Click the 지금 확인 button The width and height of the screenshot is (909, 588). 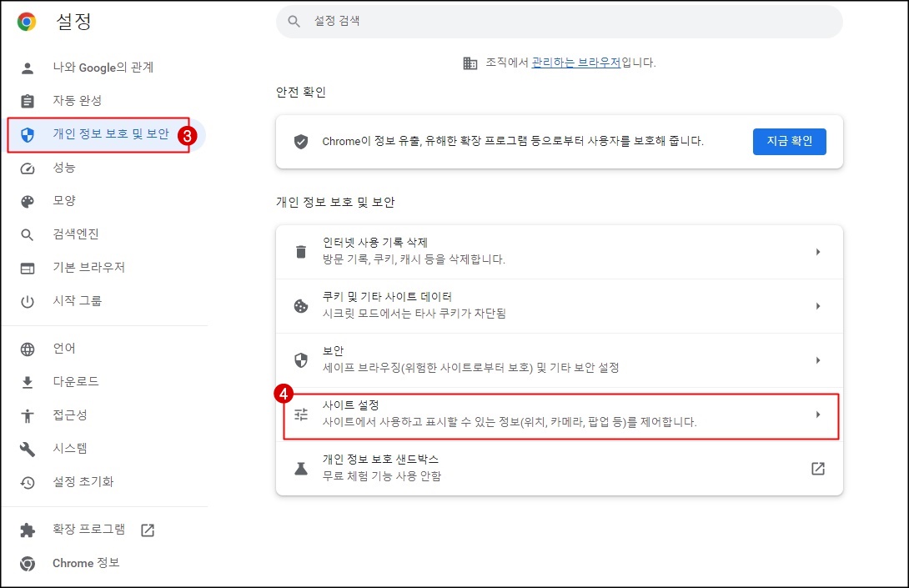789,141
